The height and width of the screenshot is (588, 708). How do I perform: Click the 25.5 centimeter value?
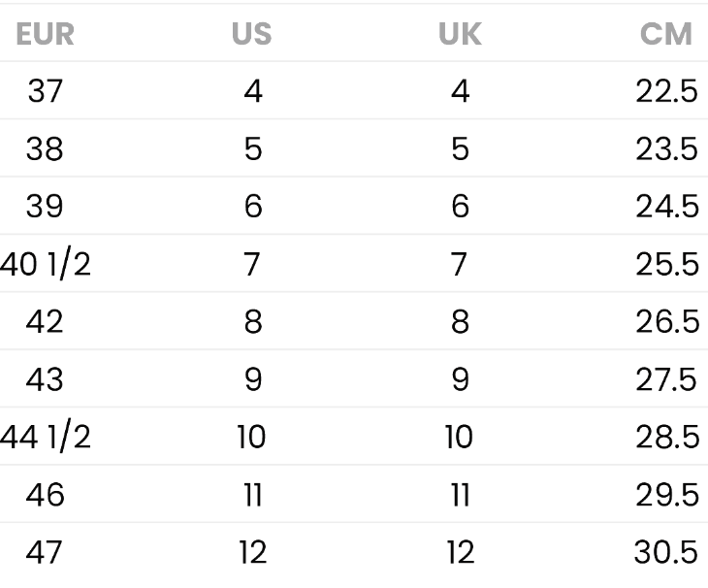(667, 264)
